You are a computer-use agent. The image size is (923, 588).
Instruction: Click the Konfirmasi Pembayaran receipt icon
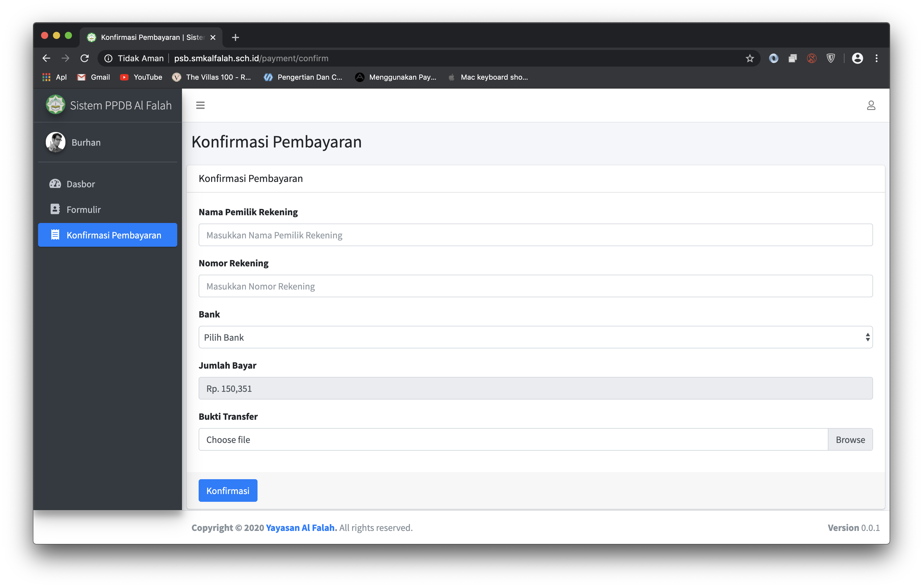point(55,235)
